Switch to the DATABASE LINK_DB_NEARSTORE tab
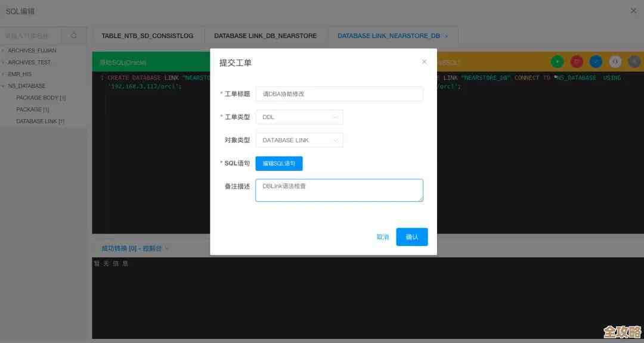This screenshot has width=644, height=343. pyautogui.click(x=265, y=36)
